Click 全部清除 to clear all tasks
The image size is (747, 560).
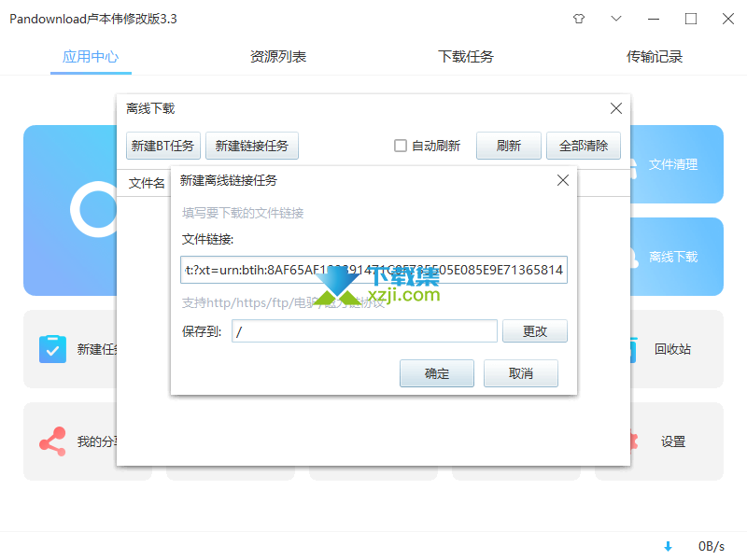[x=584, y=146]
